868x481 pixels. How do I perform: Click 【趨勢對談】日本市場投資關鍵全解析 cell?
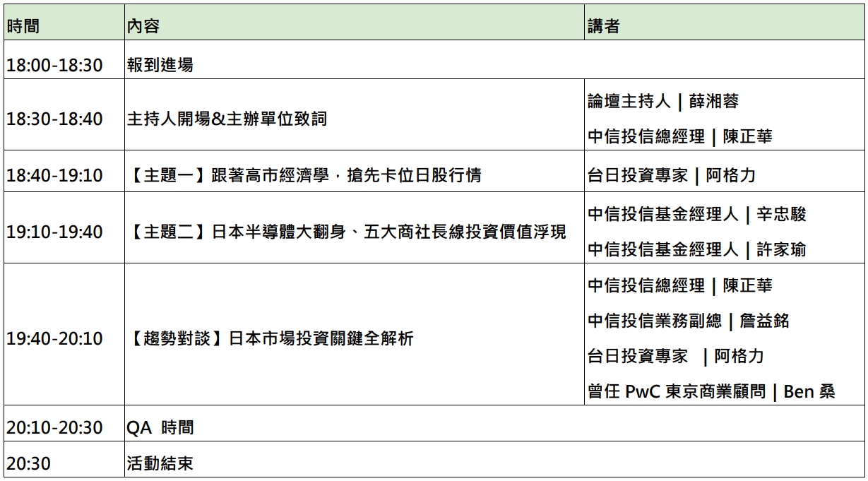point(270,338)
